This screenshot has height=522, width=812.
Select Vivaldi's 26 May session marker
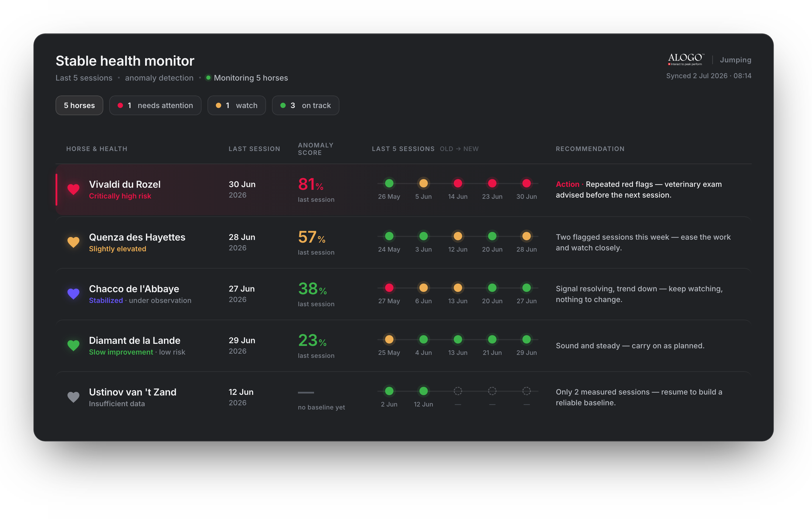[389, 183]
